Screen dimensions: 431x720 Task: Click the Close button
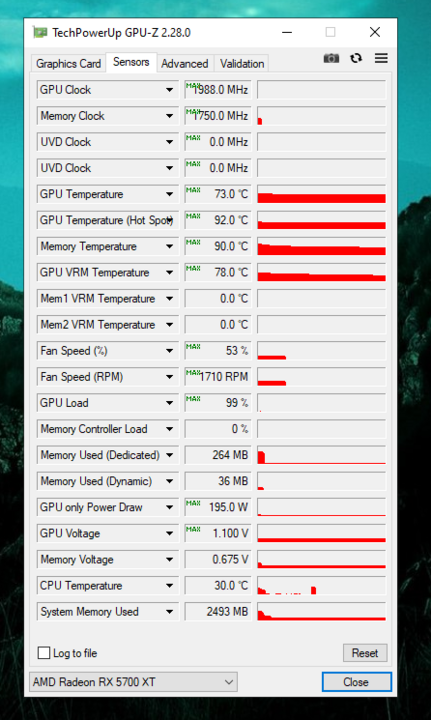click(356, 682)
